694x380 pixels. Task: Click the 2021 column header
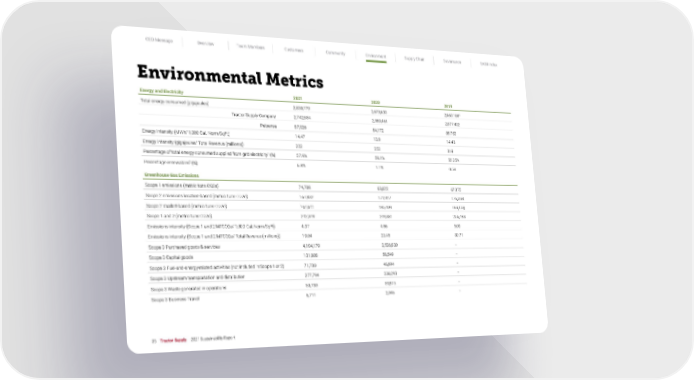(x=297, y=99)
